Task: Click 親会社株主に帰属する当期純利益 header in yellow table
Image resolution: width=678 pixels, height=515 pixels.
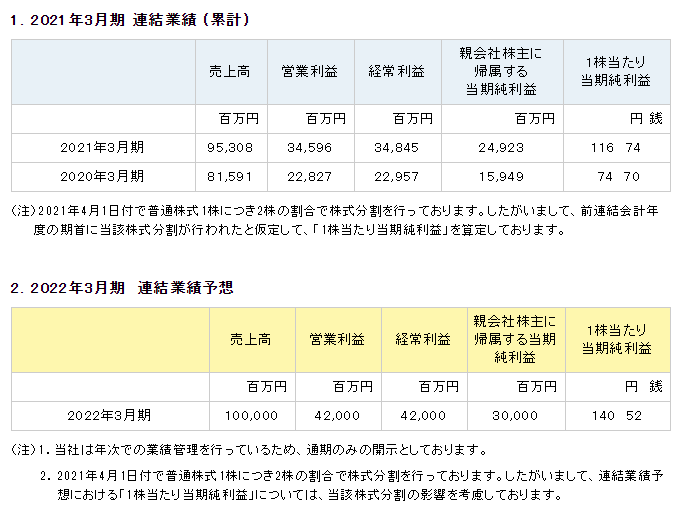Action: (515, 339)
